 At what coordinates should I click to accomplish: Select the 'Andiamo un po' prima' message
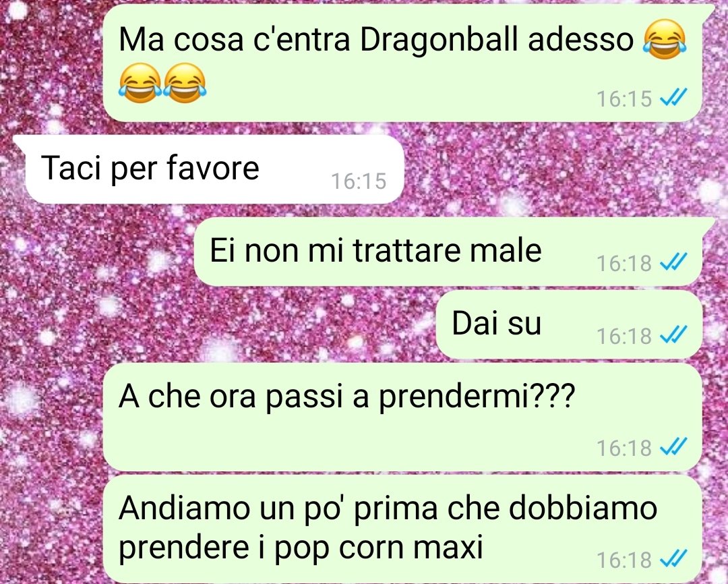[x=402, y=529]
